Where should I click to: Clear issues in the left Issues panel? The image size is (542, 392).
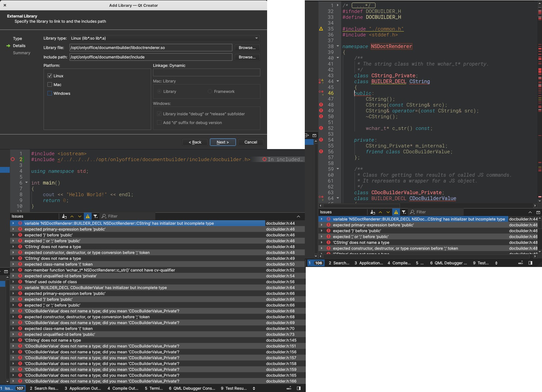(x=64, y=216)
